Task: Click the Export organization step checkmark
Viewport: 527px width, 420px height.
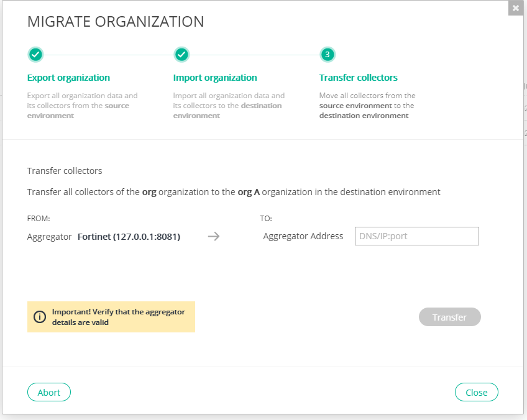Action: (x=35, y=55)
